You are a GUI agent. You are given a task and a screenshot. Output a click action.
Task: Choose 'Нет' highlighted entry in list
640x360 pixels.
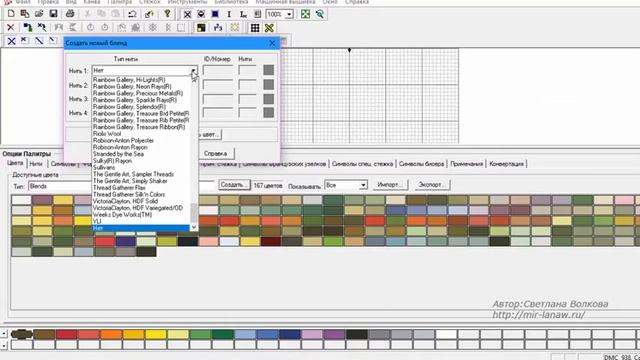coord(141,228)
